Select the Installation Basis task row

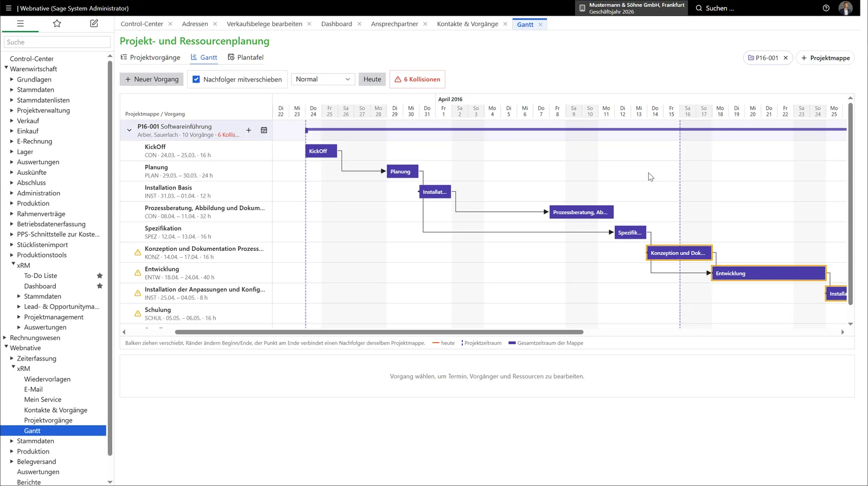click(196, 192)
